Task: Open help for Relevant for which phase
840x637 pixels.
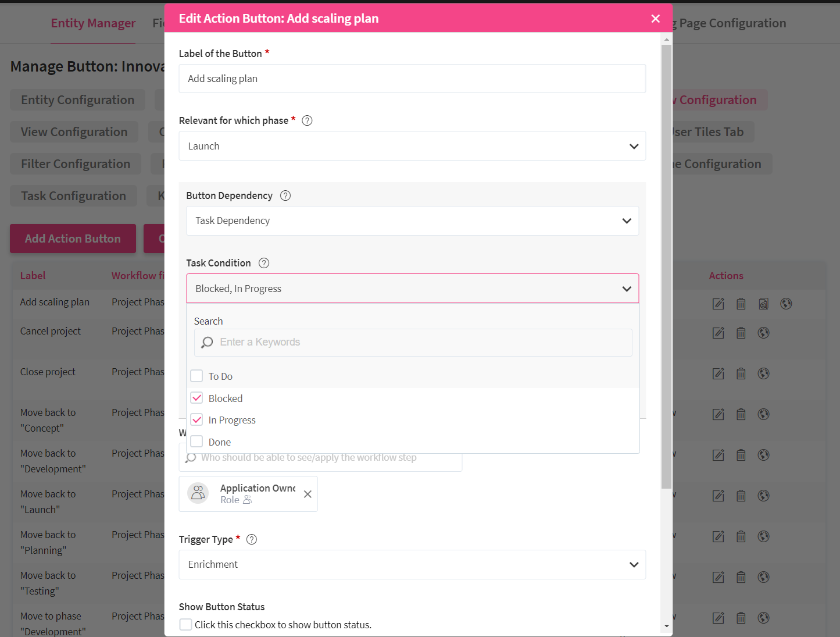Action: tap(308, 120)
